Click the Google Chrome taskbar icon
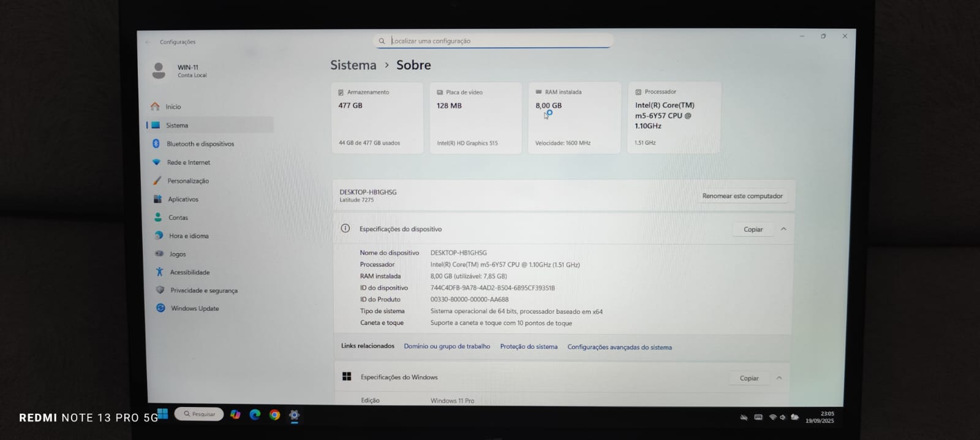980x440 pixels. [x=275, y=415]
